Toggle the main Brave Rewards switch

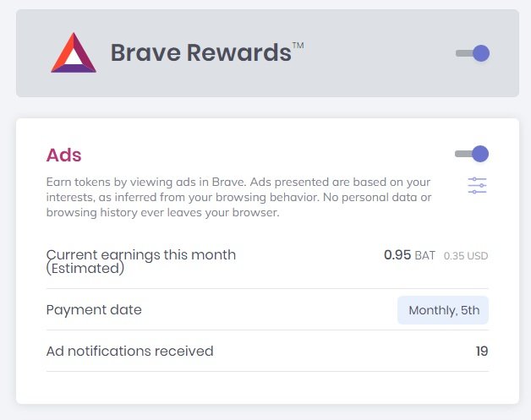[473, 53]
